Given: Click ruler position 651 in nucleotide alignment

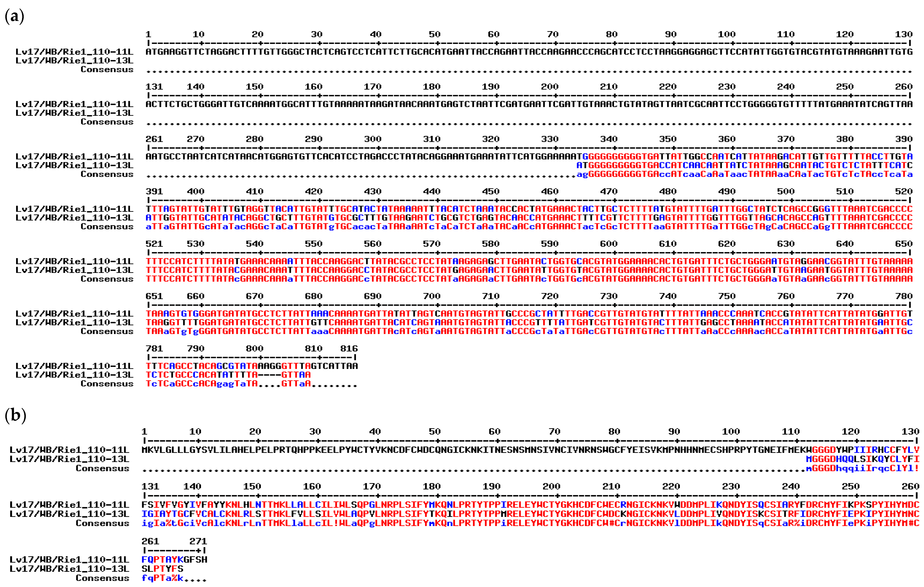Looking at the screenshot, I should click(x=154, y=296).
